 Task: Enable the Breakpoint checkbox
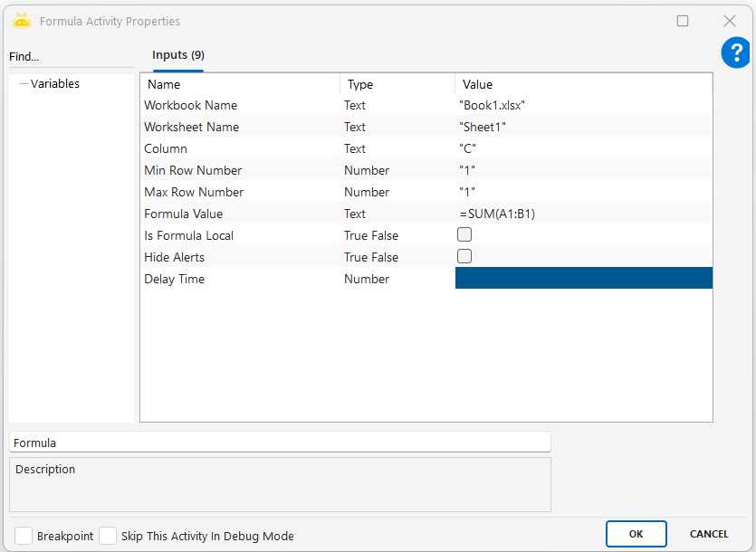click(24, 536)
